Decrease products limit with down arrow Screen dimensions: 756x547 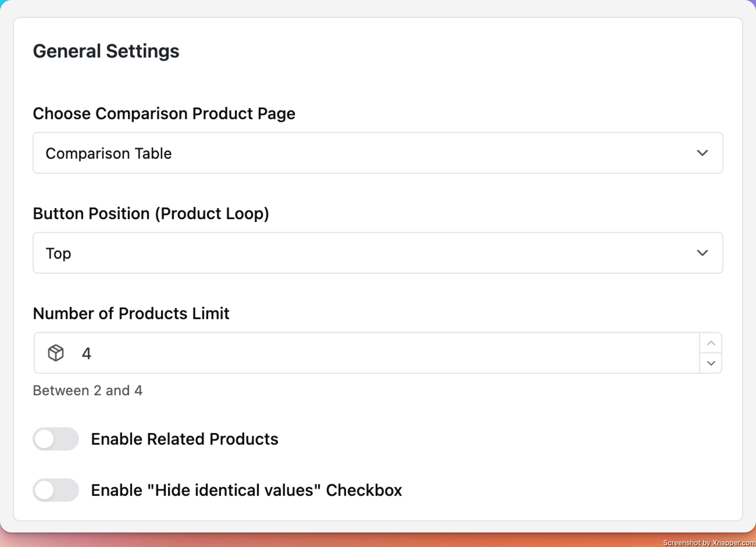(x=711, y=363)
